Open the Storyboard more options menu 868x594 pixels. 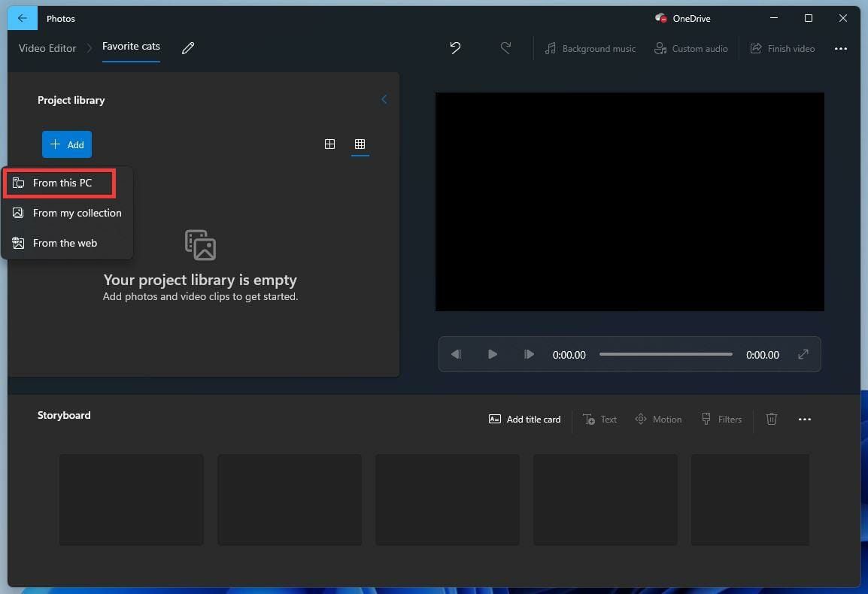805,419
